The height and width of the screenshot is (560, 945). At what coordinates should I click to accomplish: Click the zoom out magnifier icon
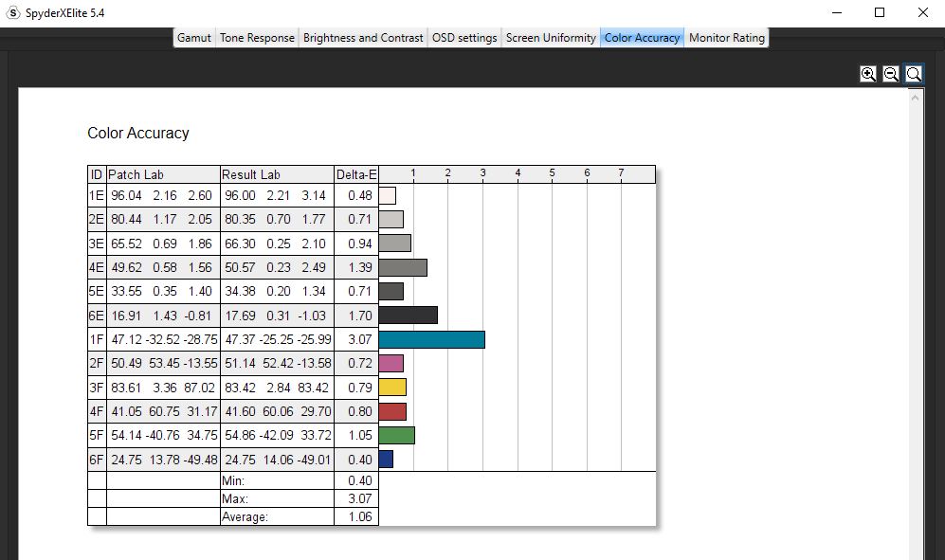[x=891, y=74]
